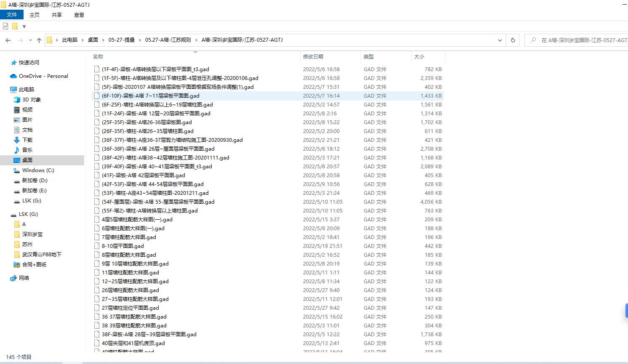Expand chevron after 此电脑 in address bar
Image resolution: width=628 pixels, height=364 pixels.
(x=82, y=40)
